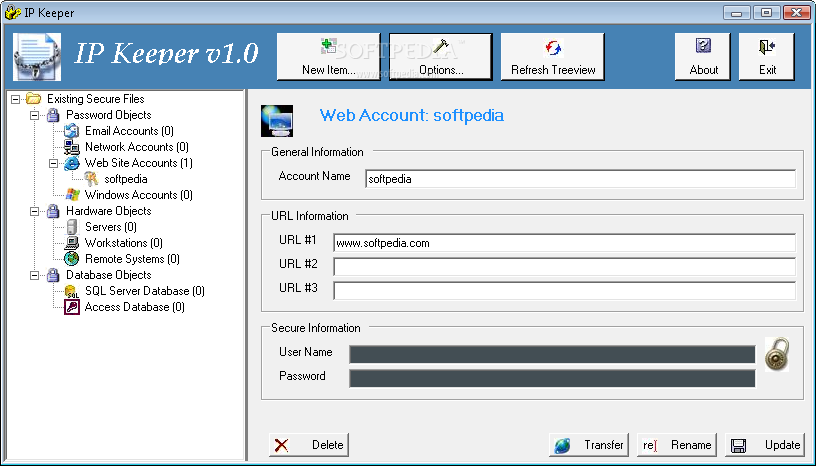Select SQL Server Database (0) node
The width and height of the screenshot is (816, 466).
(x=145, y=291)
